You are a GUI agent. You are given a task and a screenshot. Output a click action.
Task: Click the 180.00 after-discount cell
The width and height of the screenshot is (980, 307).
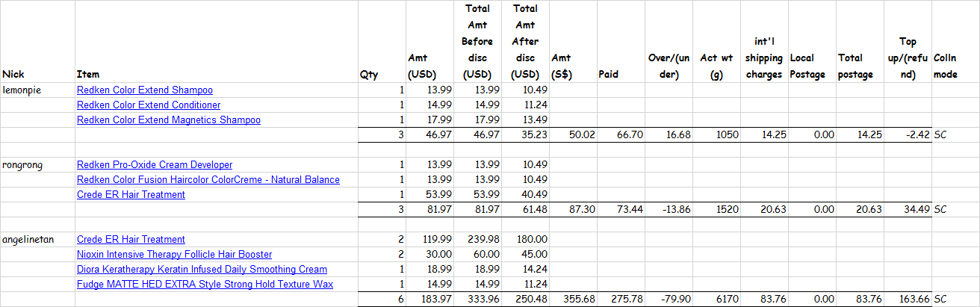(524, 239)
